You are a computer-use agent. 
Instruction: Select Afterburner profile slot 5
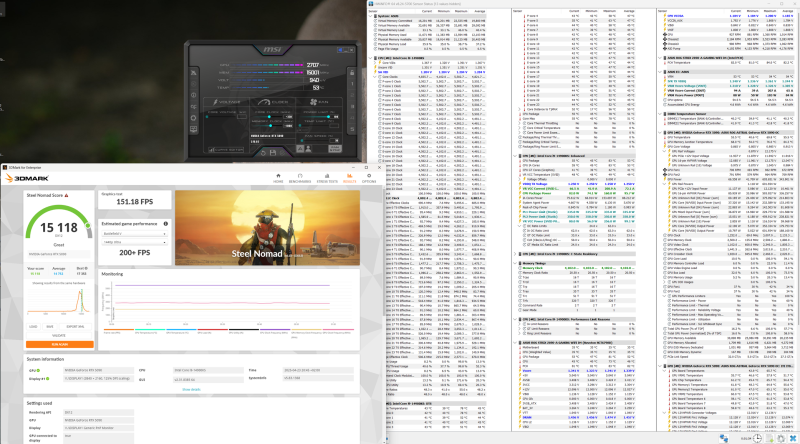(352, 129)
